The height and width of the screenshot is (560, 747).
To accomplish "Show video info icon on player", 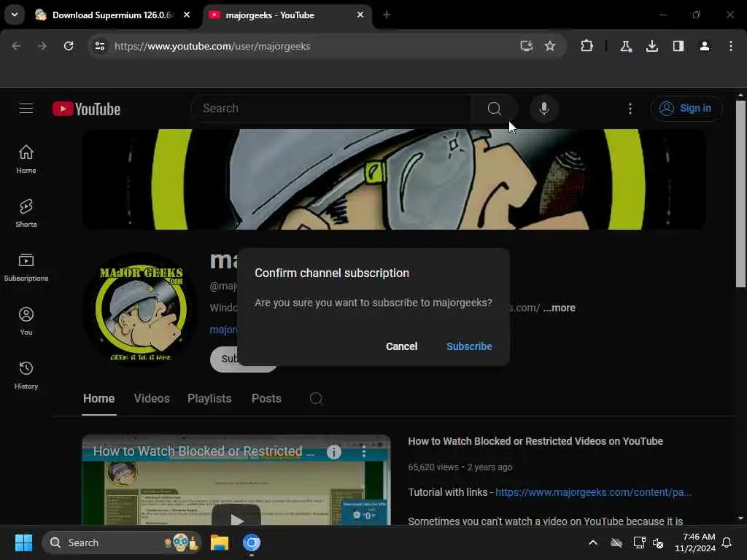I will [x=334, y=452].
